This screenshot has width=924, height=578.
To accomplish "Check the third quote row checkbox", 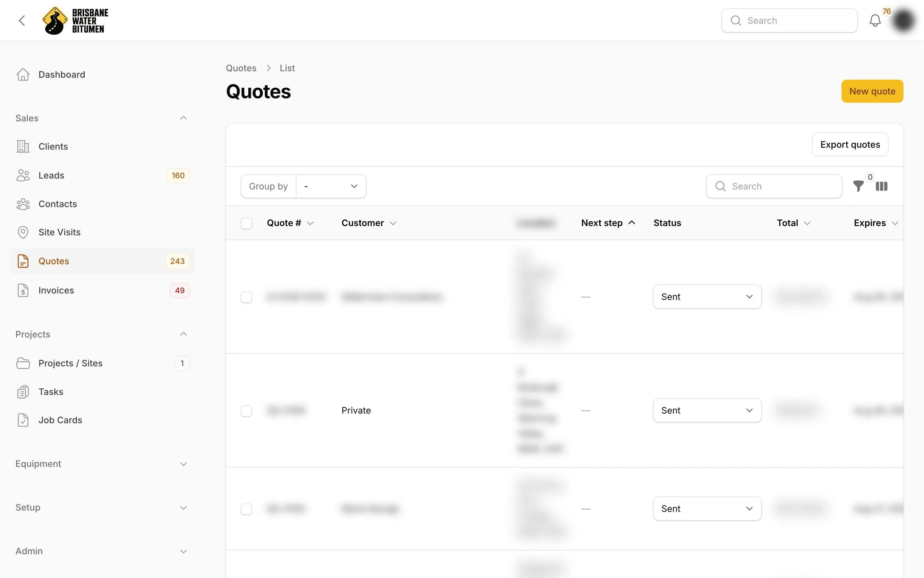I will (x=246, y=509).
